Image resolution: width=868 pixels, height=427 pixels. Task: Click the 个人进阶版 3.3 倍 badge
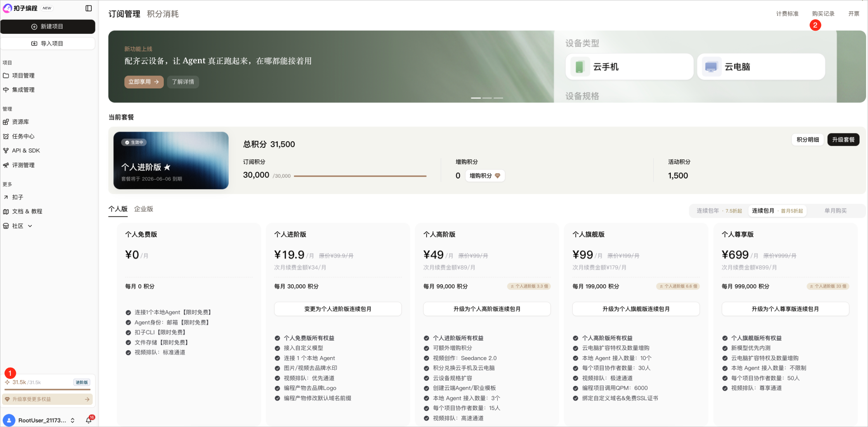tap(529, 286)
